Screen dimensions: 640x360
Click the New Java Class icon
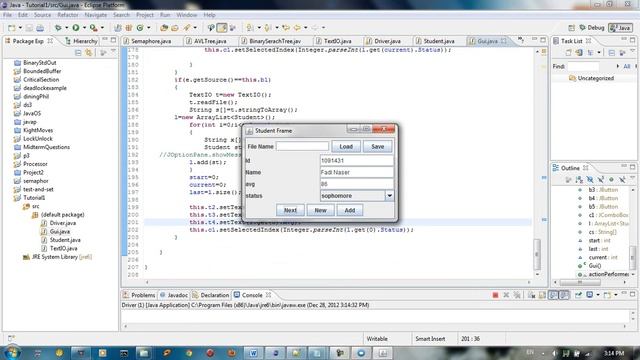[140, 28]
